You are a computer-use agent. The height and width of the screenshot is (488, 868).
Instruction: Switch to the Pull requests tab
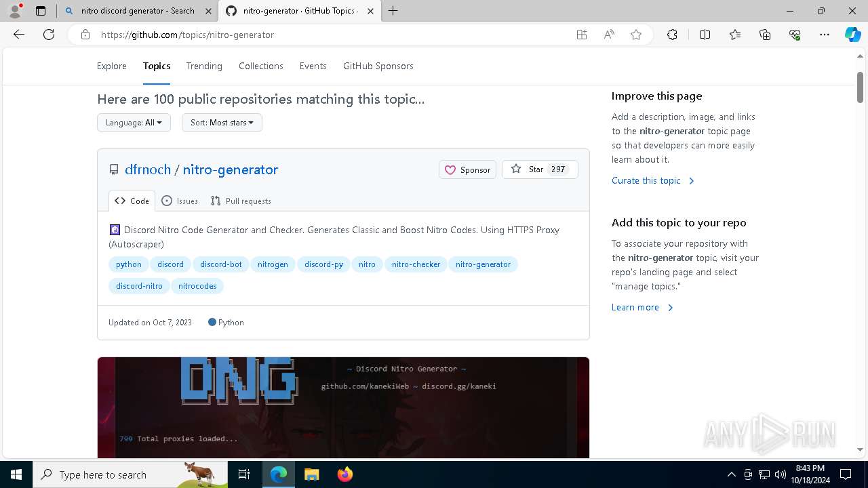(241, 201)
